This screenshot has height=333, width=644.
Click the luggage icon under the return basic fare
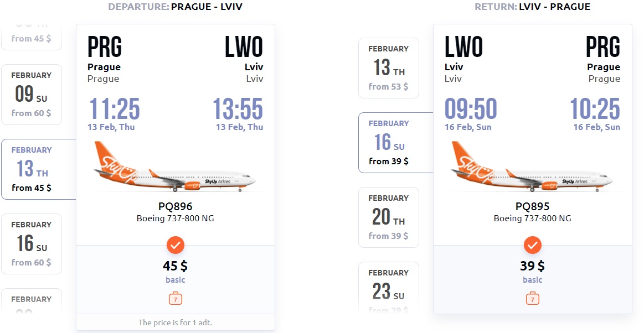point(532,299)
